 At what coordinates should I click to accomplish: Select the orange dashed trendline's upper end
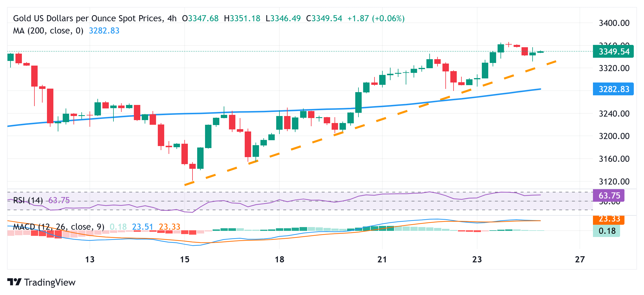[x=555, y=62]
